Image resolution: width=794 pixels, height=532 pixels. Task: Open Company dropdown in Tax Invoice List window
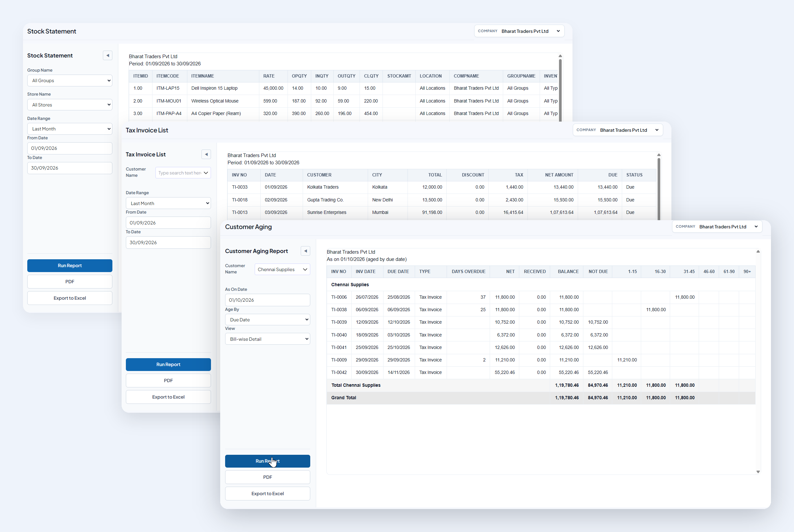(618, 130)
